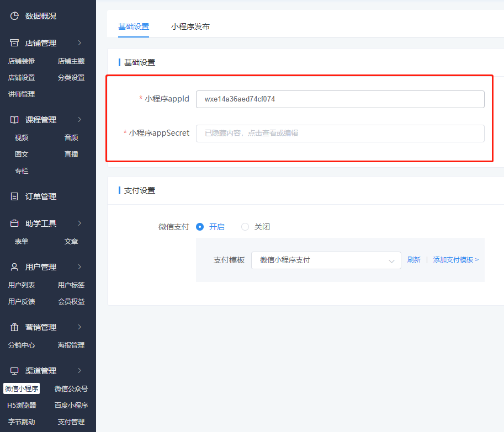Select the 课程管理 book icon
Screen dimensions: 504x432
pos(14,120)
